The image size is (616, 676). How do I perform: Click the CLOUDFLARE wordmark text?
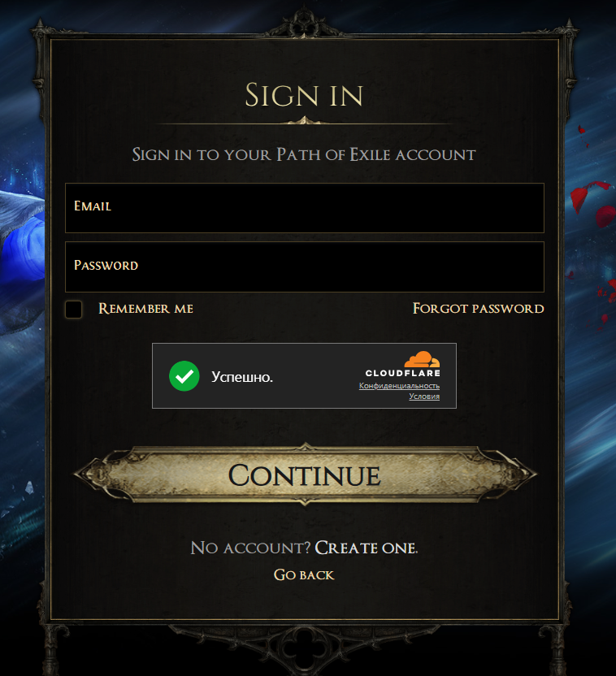(x=402, y=373)
